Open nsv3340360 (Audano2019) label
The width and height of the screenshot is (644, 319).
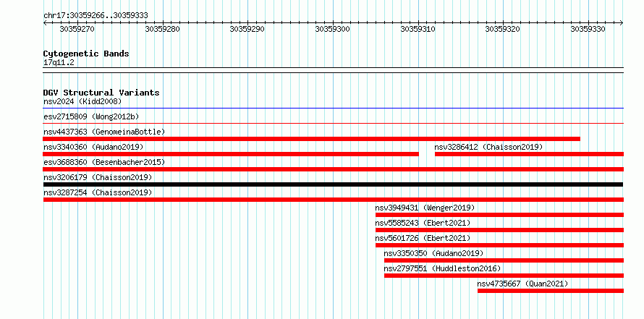(93, 147)
